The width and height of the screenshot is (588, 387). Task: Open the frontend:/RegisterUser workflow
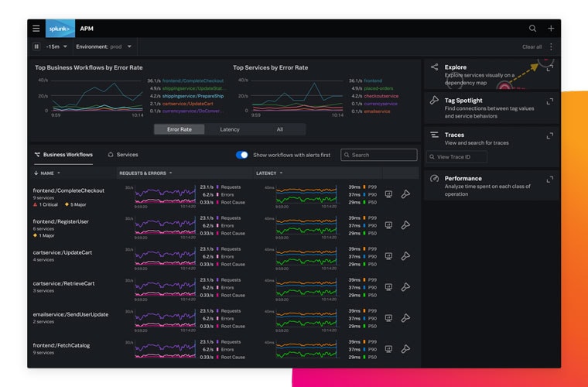click(x=60, y=221)
